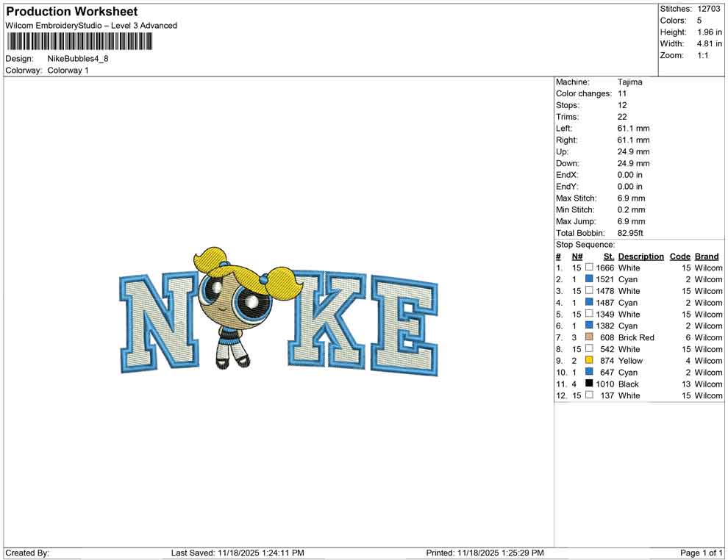Click the "Brand" column header
Screen dimensions: 728x560
[707, 256]
